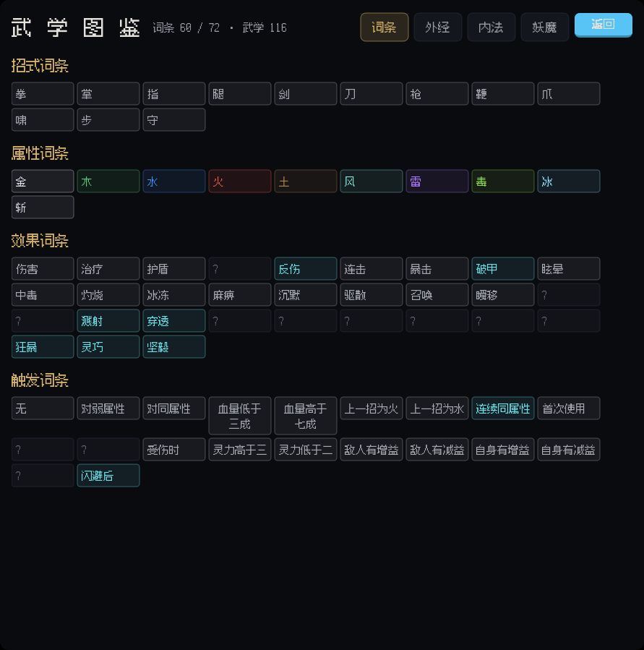Select the 血量低于三成 trigger tag
Viewport: 644px width, 650px height.
[240, 416]
